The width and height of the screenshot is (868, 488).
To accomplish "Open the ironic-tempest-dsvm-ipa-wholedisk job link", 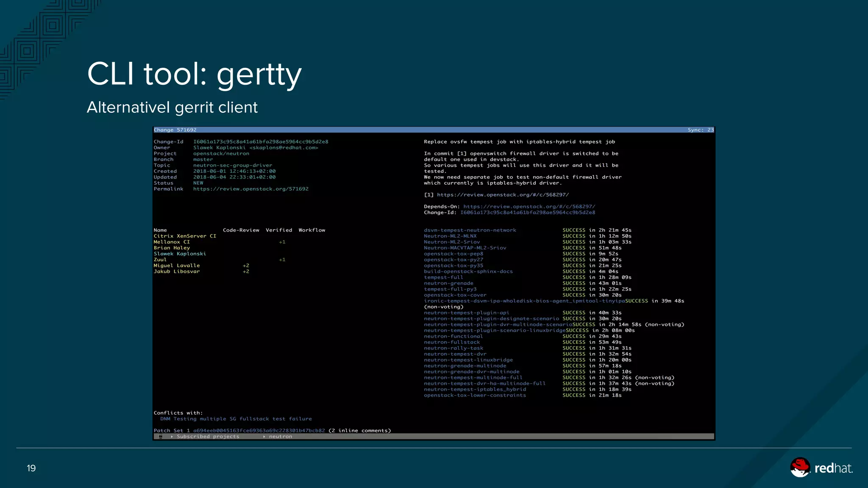I will pos(524,301).
